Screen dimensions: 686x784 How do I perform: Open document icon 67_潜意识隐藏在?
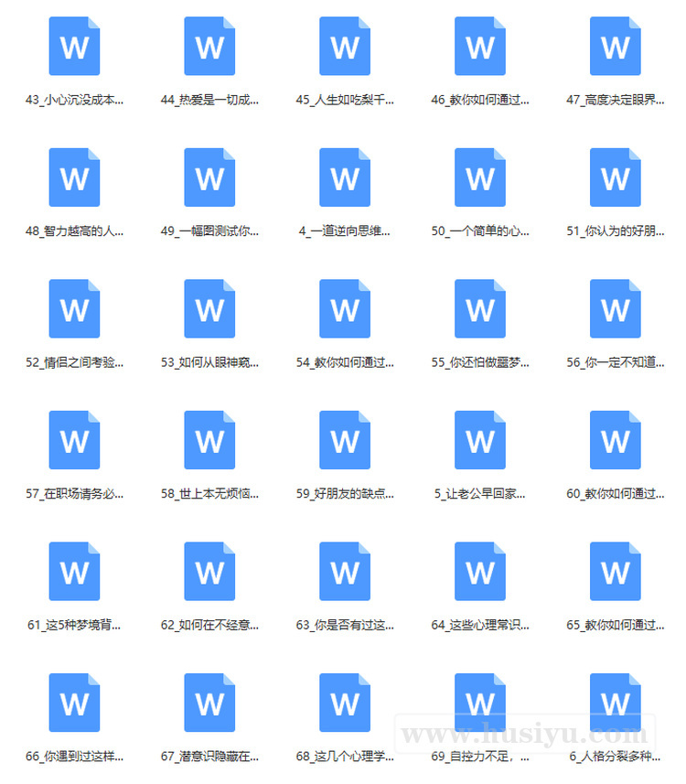209,703
